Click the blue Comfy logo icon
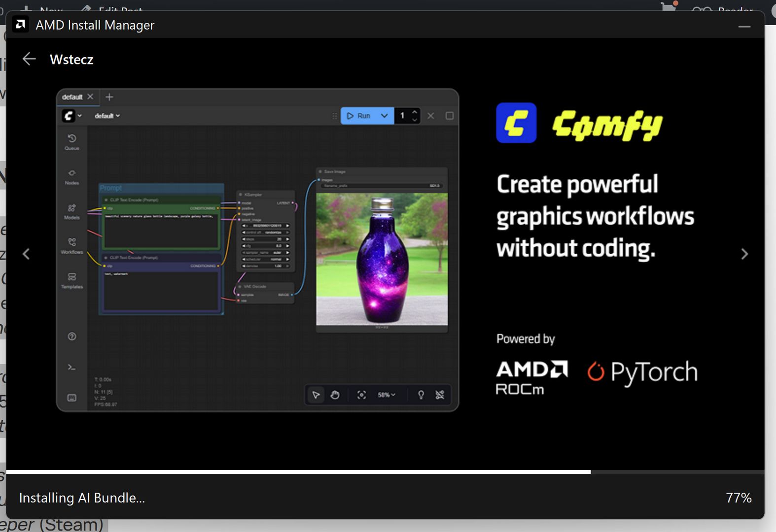Viewport: 776px width, 532px height. tap(516, 123)
